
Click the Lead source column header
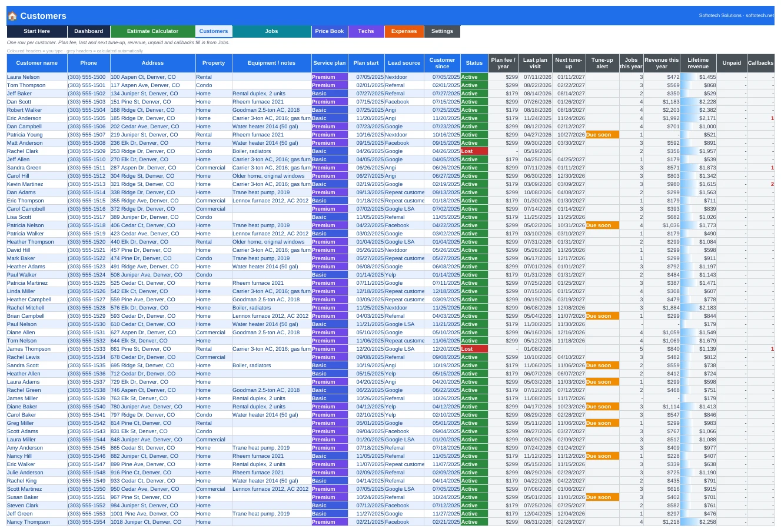404,63
